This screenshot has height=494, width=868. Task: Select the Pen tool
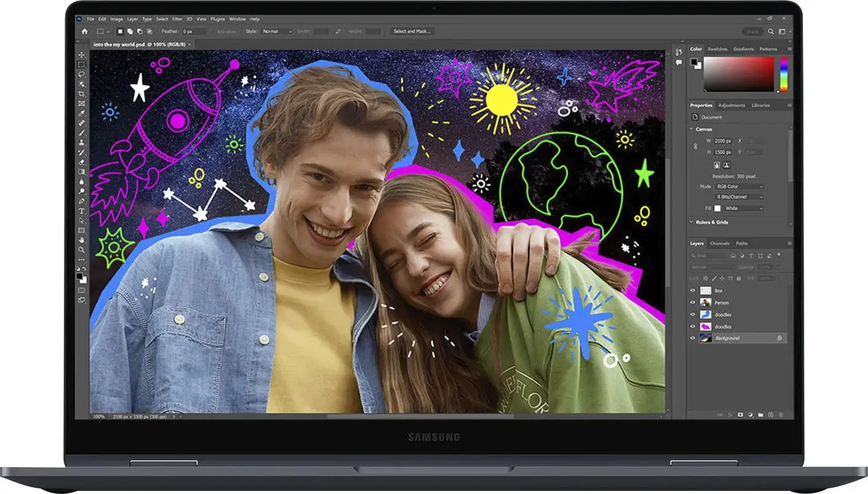click(x=82, y=200)
